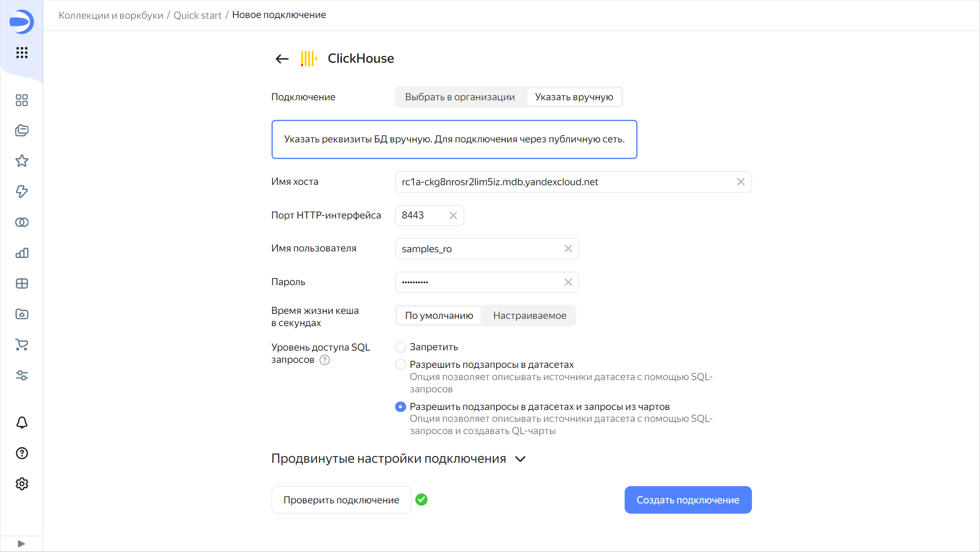This screenshot has height=552, width=980.
Task: Switch connection mode to Выбрать в организации
Action: [460, 97]
